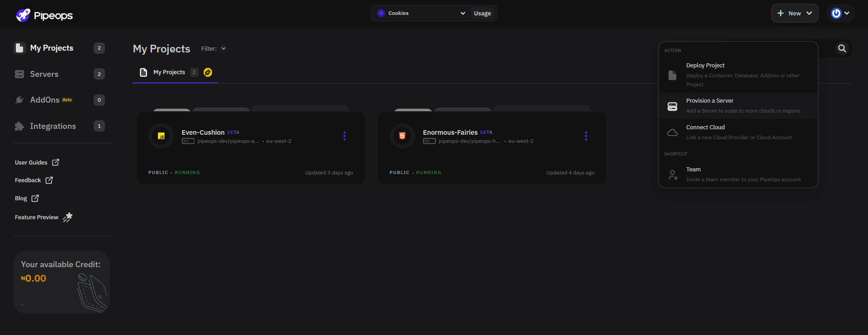
Task: Click the HTML5 icon on Enormous-Fairies card
Action: pos(402,136)
